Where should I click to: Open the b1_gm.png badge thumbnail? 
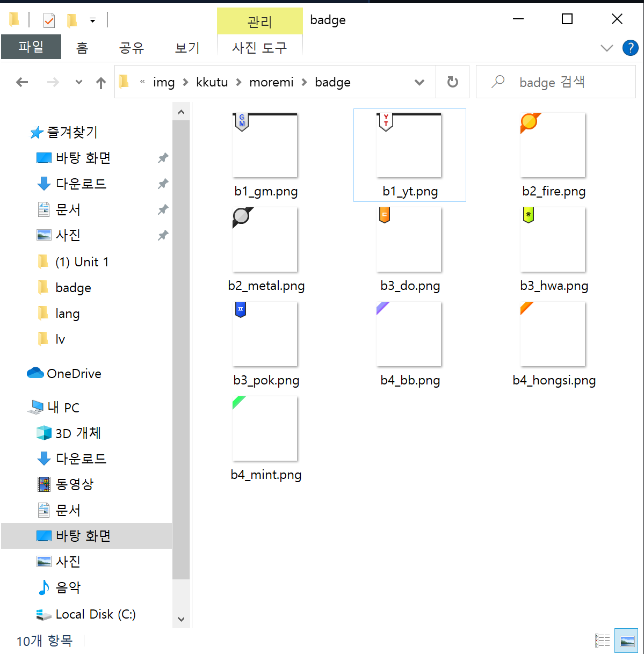[265, 145]
